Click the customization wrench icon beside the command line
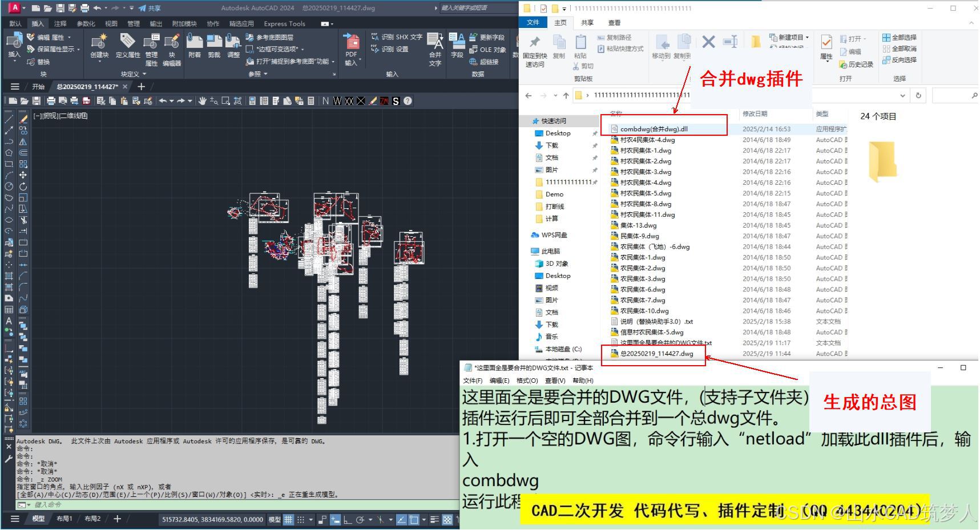The image size is (980, 530). pyautogui.click(x=9, y=458)
